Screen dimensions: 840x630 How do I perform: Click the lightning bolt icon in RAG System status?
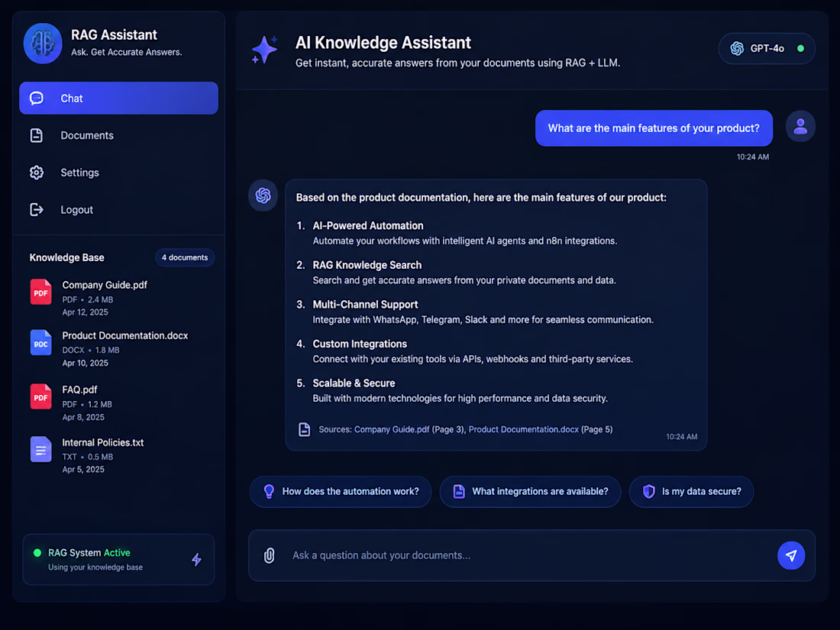coord(196,560)
